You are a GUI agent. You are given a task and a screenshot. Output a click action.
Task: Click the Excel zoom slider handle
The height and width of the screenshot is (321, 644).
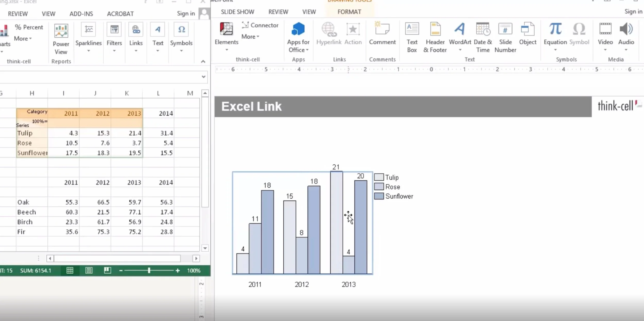149,270
